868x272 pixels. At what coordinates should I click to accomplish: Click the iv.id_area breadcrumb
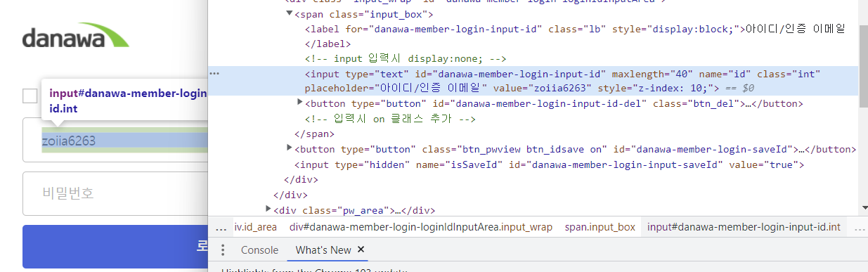click(x=255, y=227)
